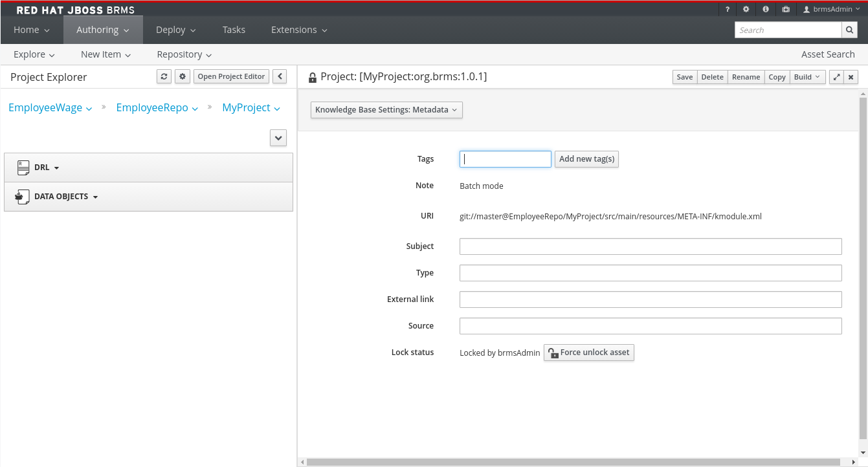Viewport: 868px width, 467px height.
Task: Open the Authoring menu
Action: click(x=103, y=30)
